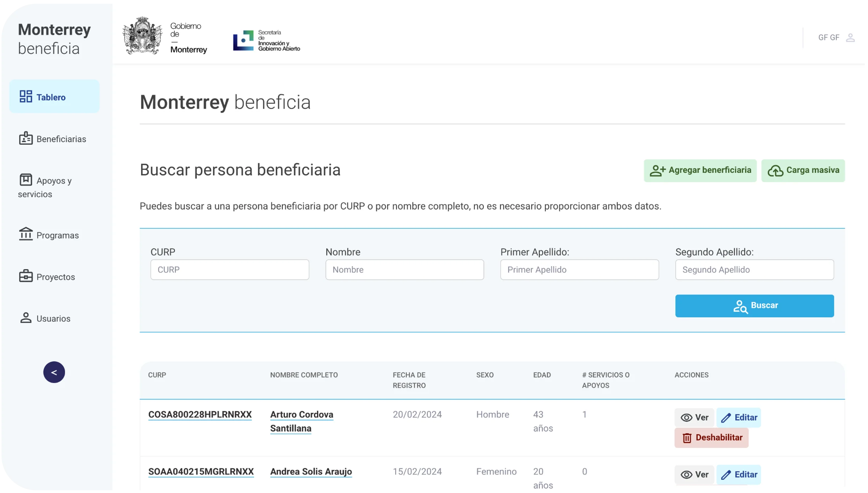Click the pencil icon for Arturo Cordova row
868x493 pixels.
[x=726, y=418]
